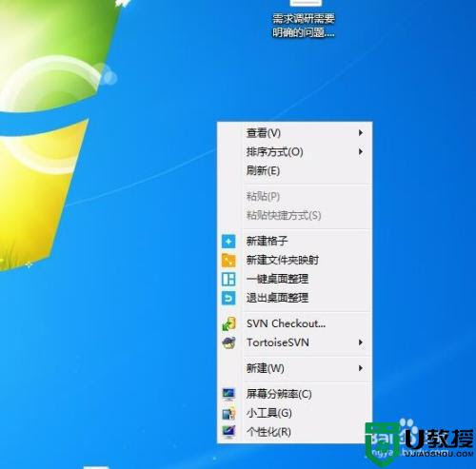The width and height of the screenshot is (476, 469).
Task: Expand the arrow beside 新建(W)
Action: click(x=361, y=368)
